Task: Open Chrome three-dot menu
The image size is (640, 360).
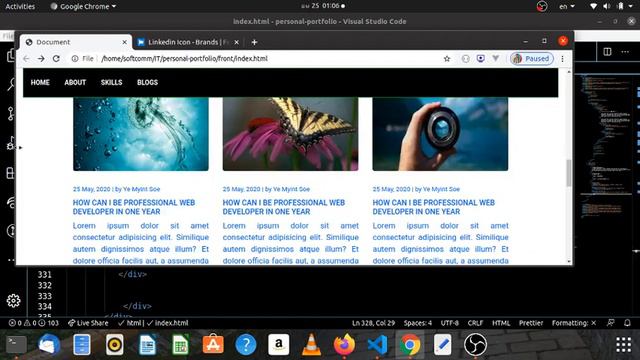Action: pyautogui.click(x=562, y=59)
